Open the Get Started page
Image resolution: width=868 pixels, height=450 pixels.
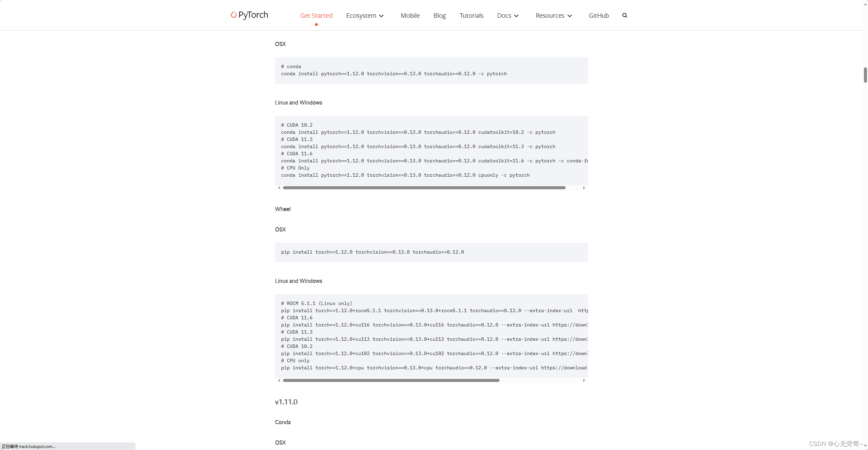point(316,15)
